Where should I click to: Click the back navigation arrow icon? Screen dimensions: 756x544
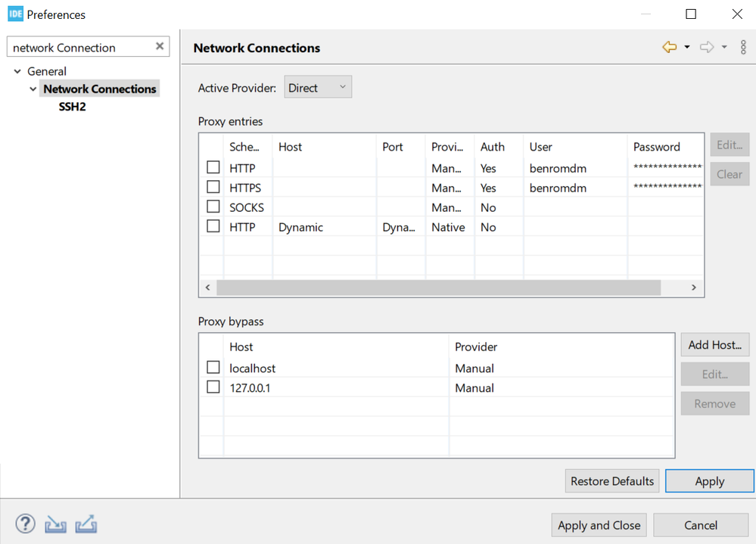click(669, 48)
